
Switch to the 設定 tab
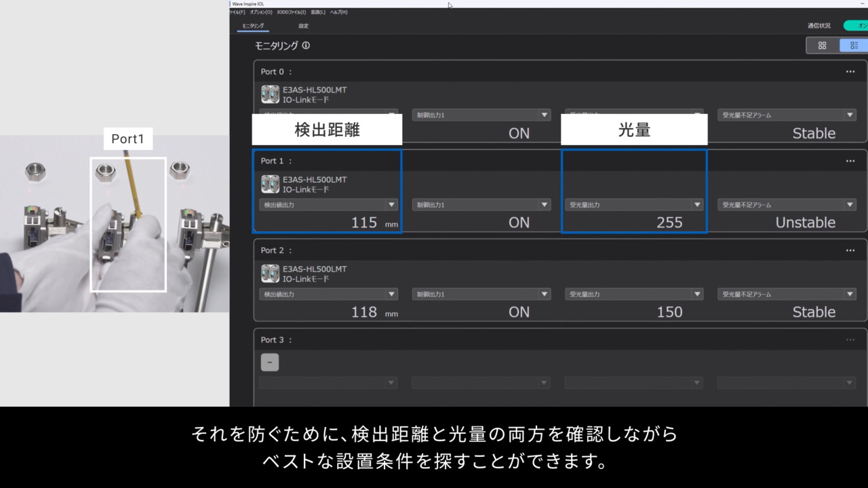tap(303, 26)
